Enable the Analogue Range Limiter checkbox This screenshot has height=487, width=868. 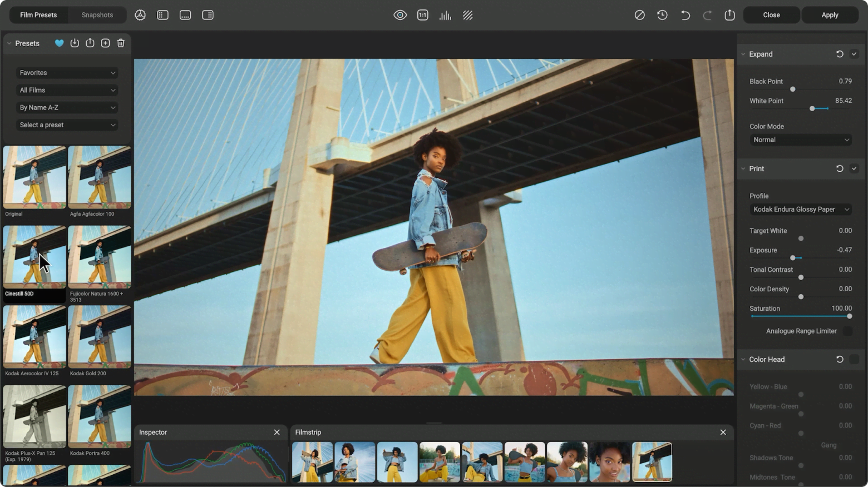click(x=847, y=331)
